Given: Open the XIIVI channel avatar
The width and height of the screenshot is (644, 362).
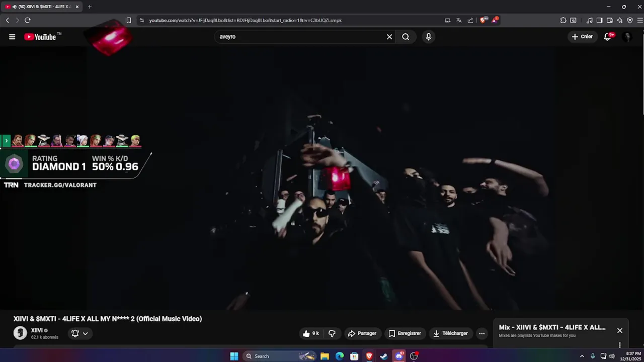Looking at the screenshot, I should pos(20,333).
